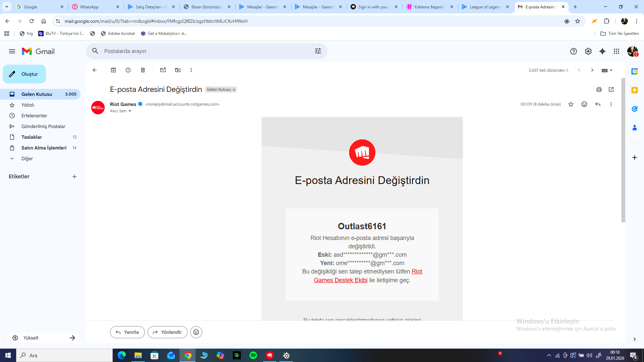Click the search mail input field
This screenshot has width=644, height=362.
point(206,51)
